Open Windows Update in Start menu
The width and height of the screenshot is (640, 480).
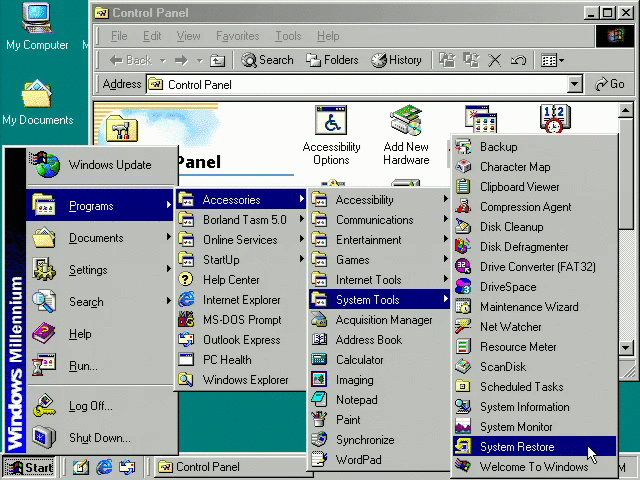101,165
